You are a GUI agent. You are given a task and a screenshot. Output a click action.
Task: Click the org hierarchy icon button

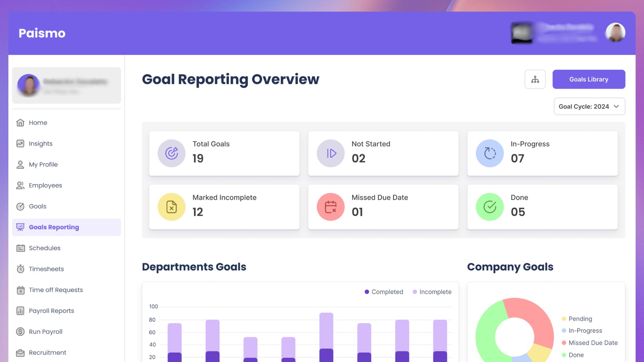point(535,79)
